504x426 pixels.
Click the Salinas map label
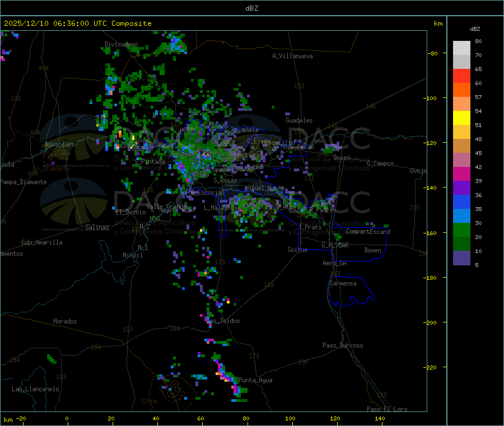[97, 227]
